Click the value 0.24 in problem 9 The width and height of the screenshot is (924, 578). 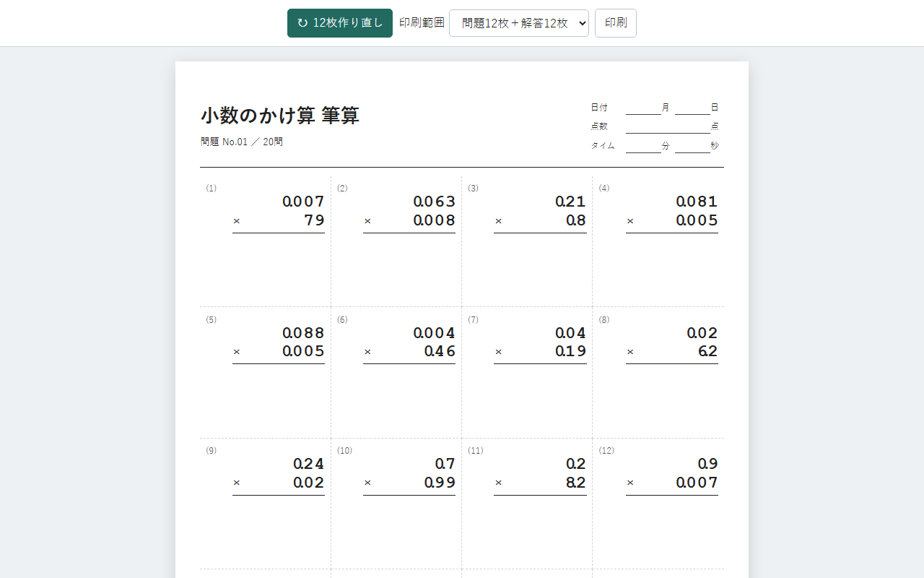(309, 464)
